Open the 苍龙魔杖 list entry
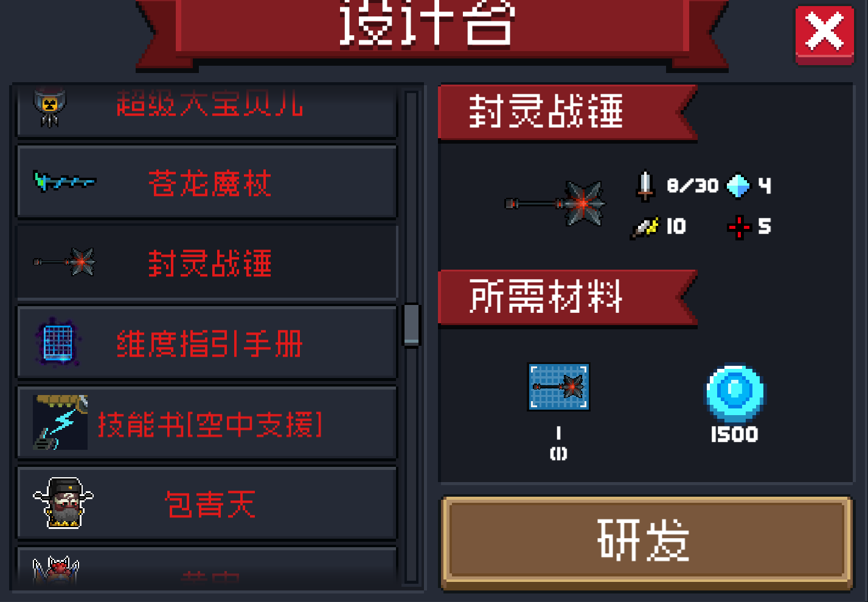Viewport: 868px width, 602px height. coord(207,181)
